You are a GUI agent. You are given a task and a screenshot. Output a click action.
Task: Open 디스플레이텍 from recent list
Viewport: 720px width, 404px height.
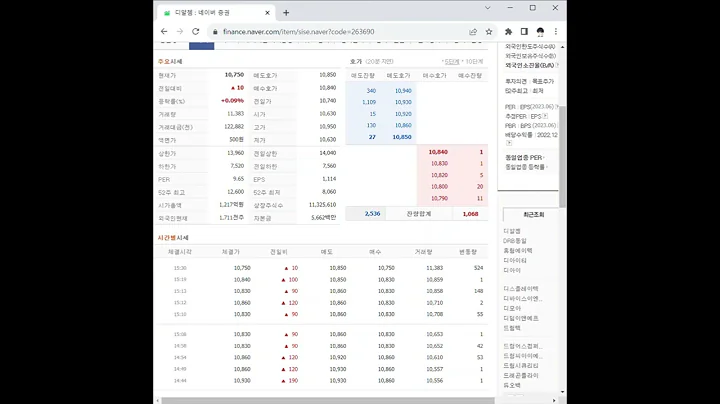click(520, 289)
